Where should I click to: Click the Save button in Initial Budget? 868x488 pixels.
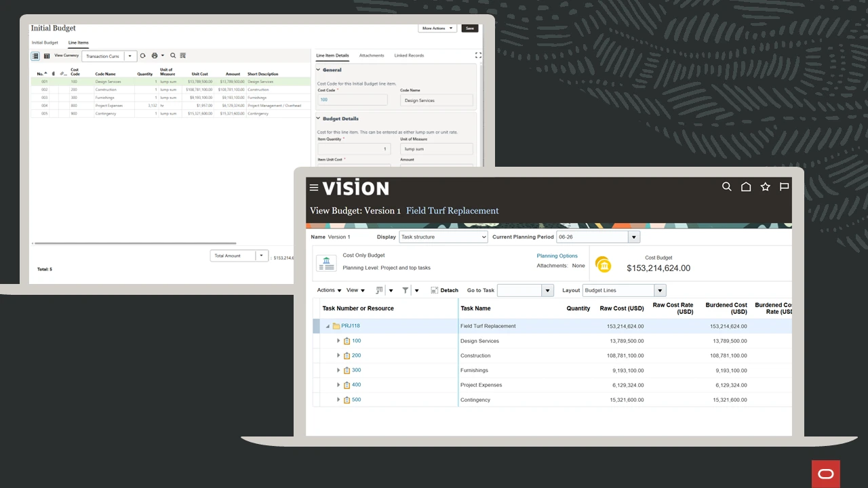[x=469, y=28]
